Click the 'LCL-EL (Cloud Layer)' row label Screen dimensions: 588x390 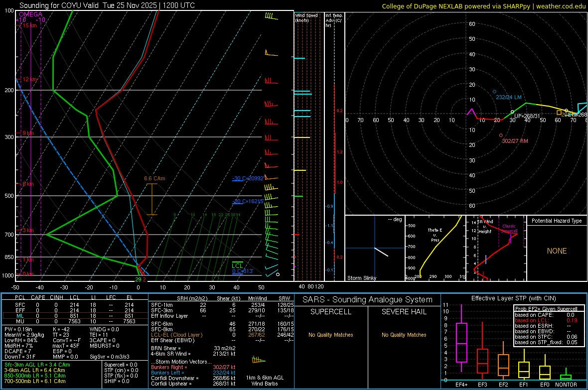click(176, 335)
